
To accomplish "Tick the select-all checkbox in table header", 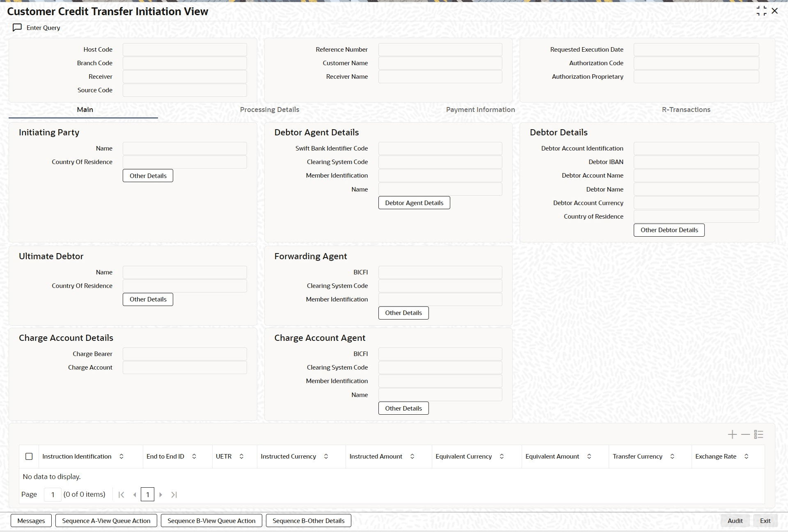I will 29,457.
